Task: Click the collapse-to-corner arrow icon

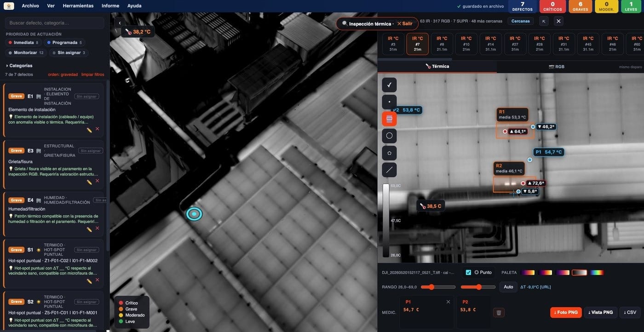Action: click(544, 21)
